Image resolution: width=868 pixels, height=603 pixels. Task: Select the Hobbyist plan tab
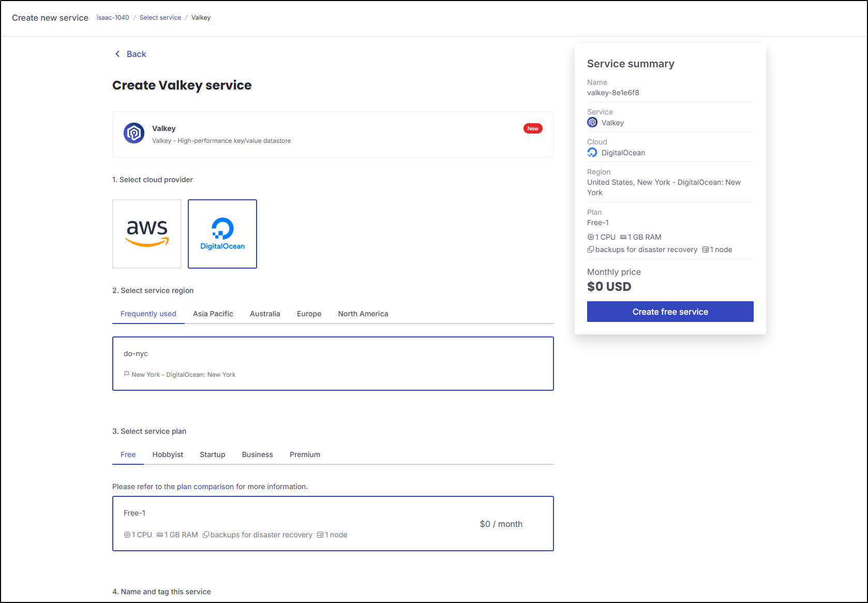point(168,454)
